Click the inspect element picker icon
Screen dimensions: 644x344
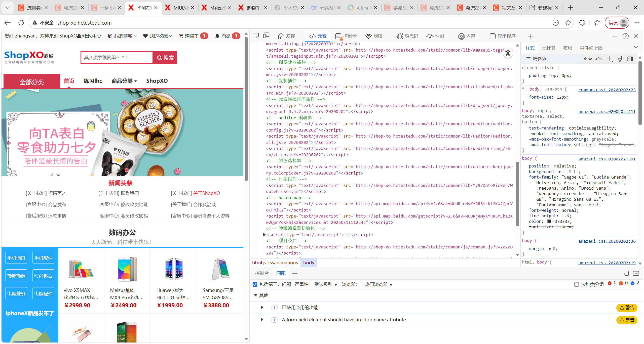click(x=255, y=36)
